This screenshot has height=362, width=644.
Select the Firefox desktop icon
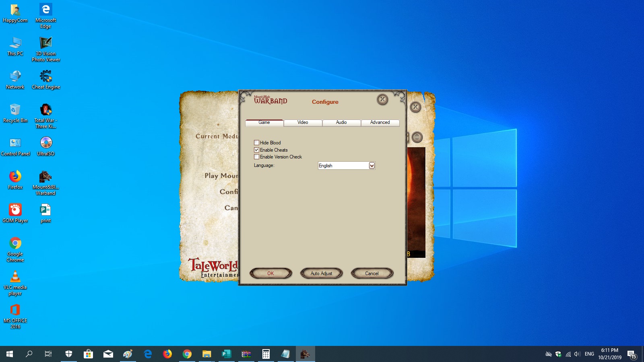click(15, 180)
